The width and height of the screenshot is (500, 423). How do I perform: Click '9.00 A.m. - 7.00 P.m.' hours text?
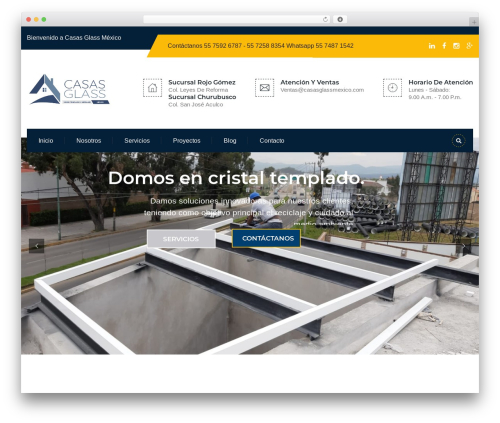[x=435, y=97]
